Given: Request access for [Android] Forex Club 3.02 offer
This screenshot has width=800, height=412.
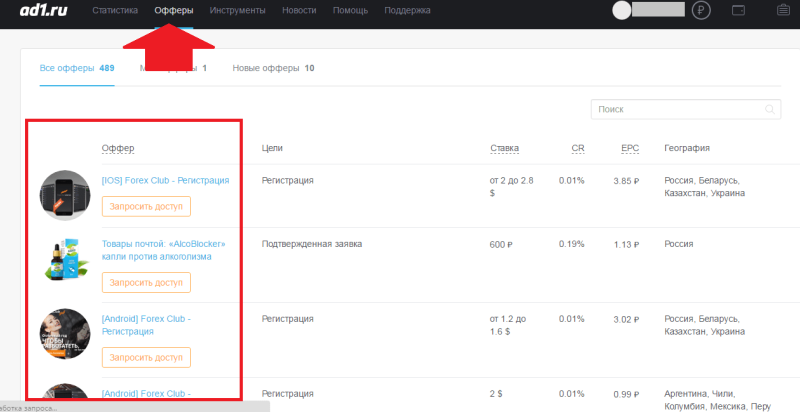Looking at the screenshot, I should pos(146,357).
